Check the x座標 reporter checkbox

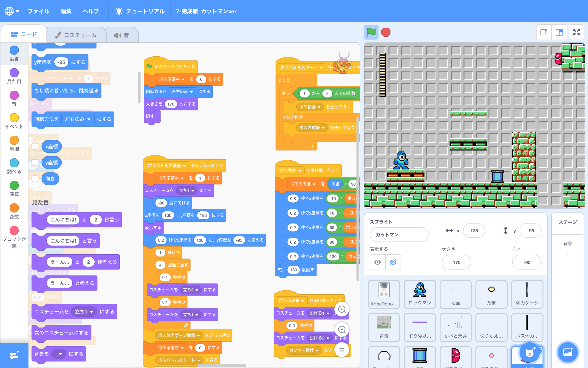coord(35,146)
